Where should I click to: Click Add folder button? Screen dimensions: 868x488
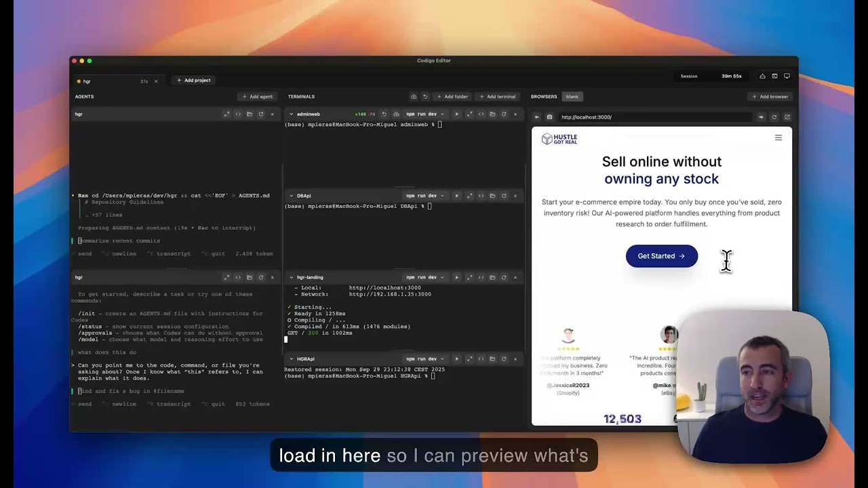point(452,96)
